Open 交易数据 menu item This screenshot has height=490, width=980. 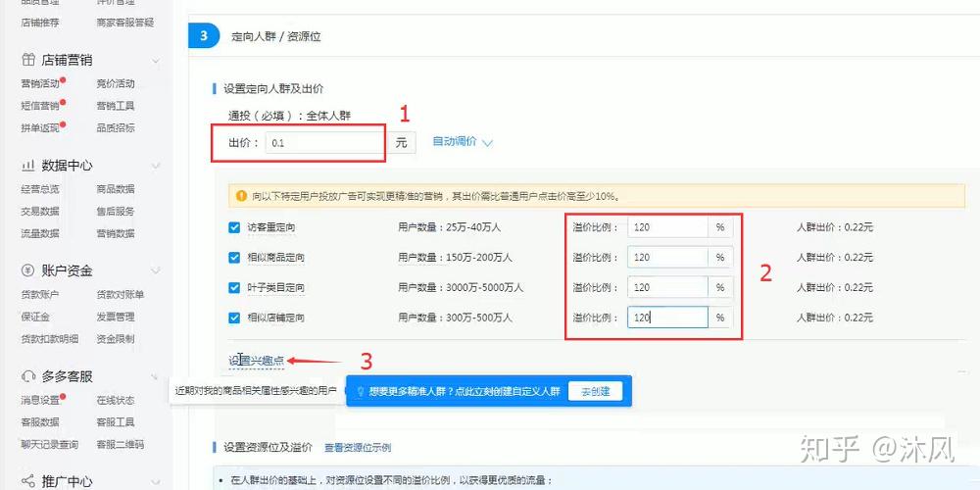[40, 212]
